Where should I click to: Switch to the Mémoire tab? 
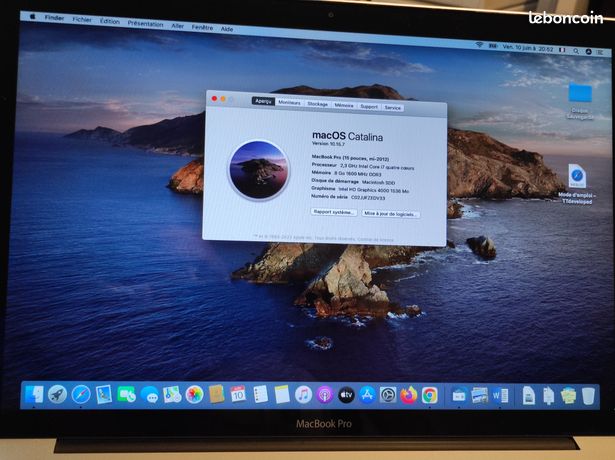(x=344, y=105)
